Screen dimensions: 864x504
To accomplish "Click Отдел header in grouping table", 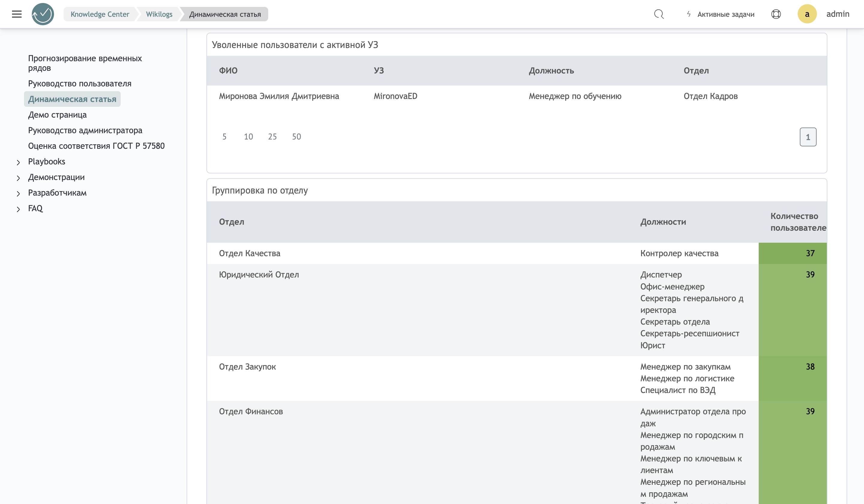I will (x=231, y=222).
